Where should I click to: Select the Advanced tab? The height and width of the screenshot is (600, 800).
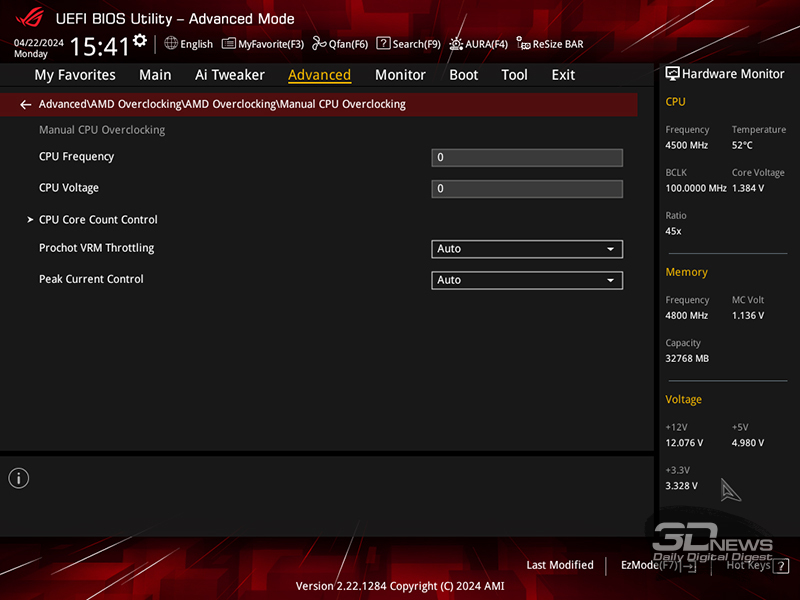[x=319, y=75]
